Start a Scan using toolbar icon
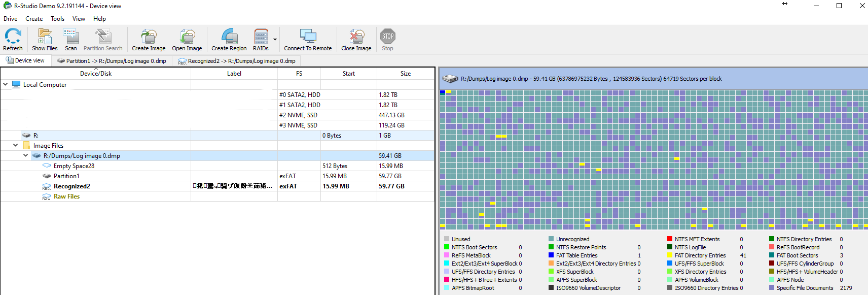868x295 pixels. pyautogui.click(x=70, y=39)
